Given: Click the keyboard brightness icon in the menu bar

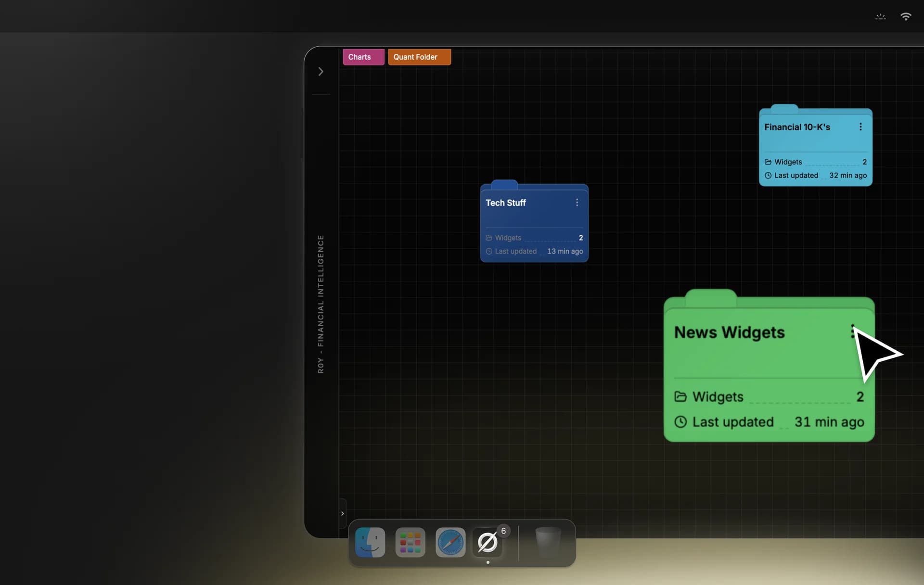Looking at the screenshot, I should click(x=880, y=16).
